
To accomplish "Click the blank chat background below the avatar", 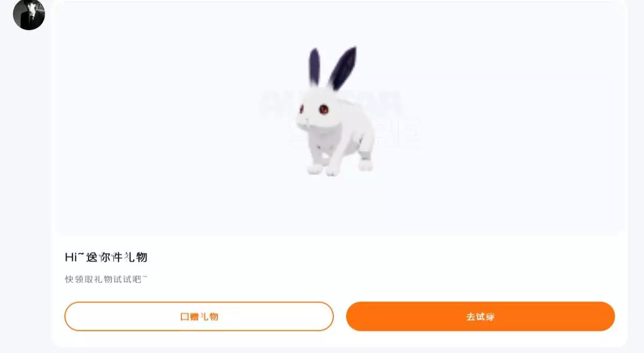I will point(26,188).
